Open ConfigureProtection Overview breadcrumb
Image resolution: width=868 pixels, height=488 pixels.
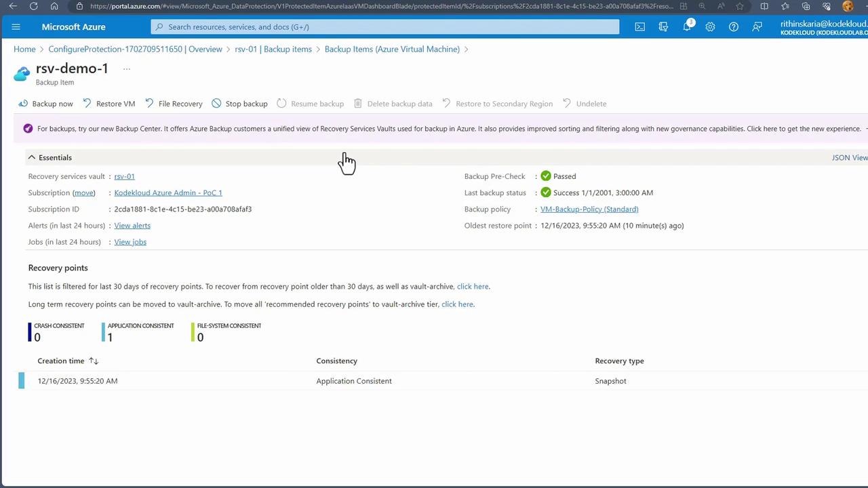coord(136,49)
